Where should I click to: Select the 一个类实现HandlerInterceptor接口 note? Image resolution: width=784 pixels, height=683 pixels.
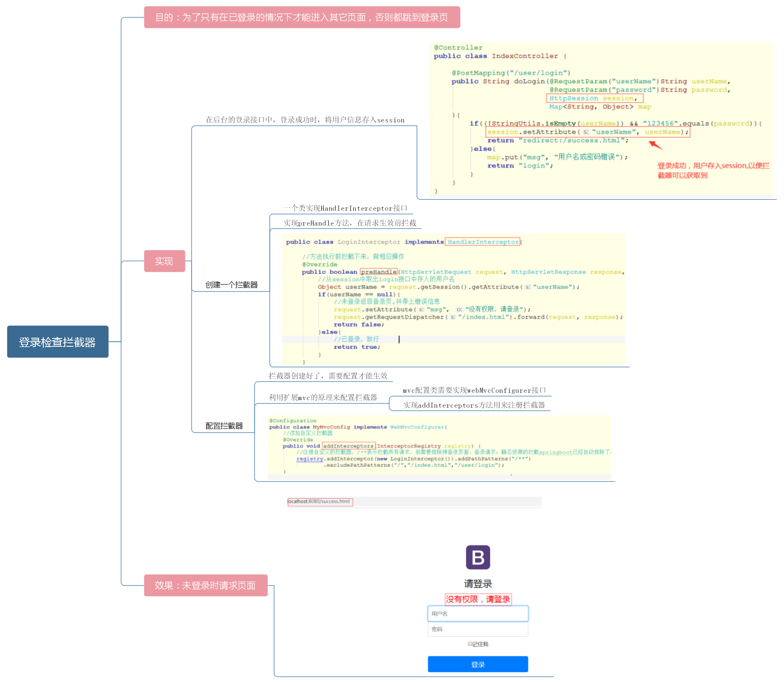coord(345,208)
